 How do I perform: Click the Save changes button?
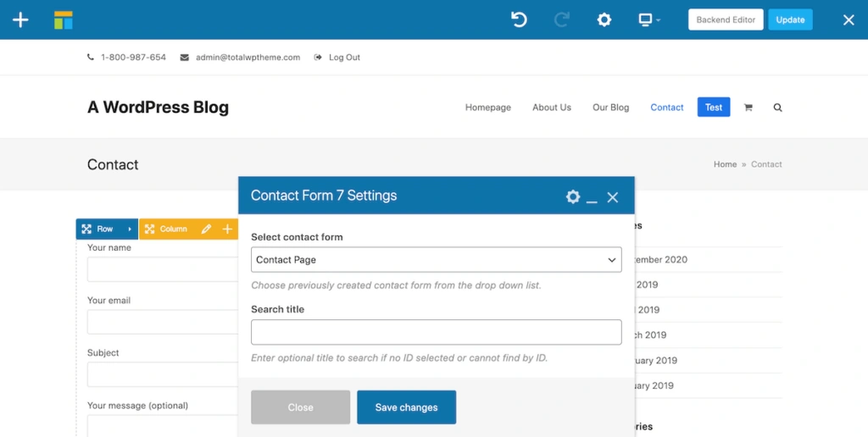[x=406, y=407]
